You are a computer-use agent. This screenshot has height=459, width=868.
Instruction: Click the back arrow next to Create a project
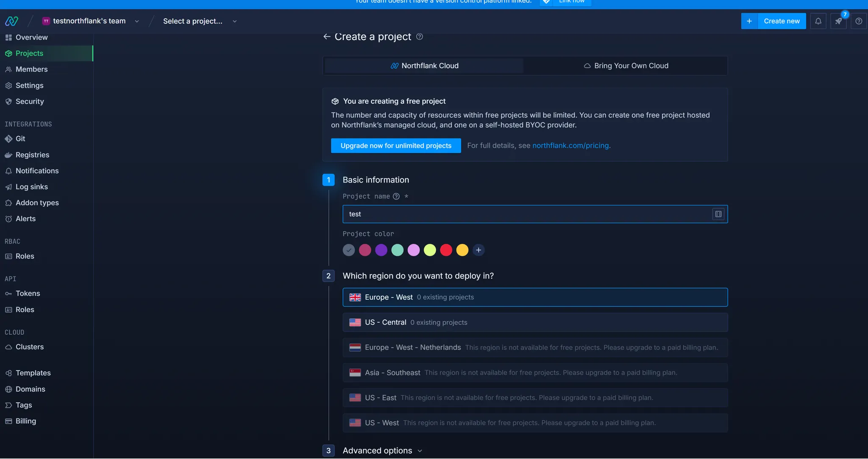[x=327, y=37]
